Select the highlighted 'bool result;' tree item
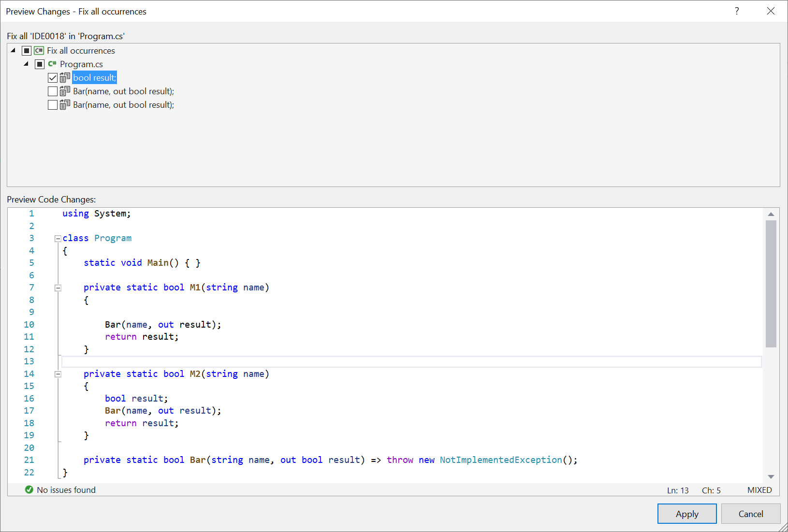Viewport: 788px width, 532px height. [x=94, y=77]
